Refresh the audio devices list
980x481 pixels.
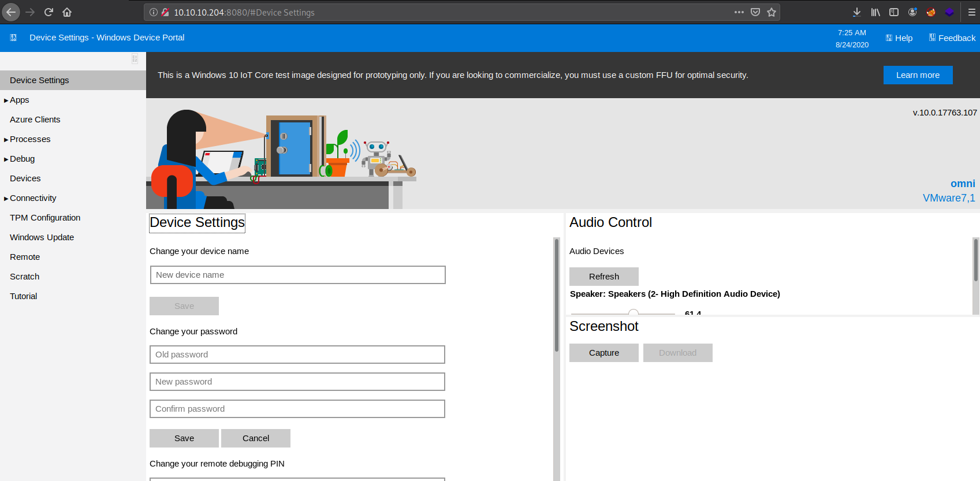[604, 277]
